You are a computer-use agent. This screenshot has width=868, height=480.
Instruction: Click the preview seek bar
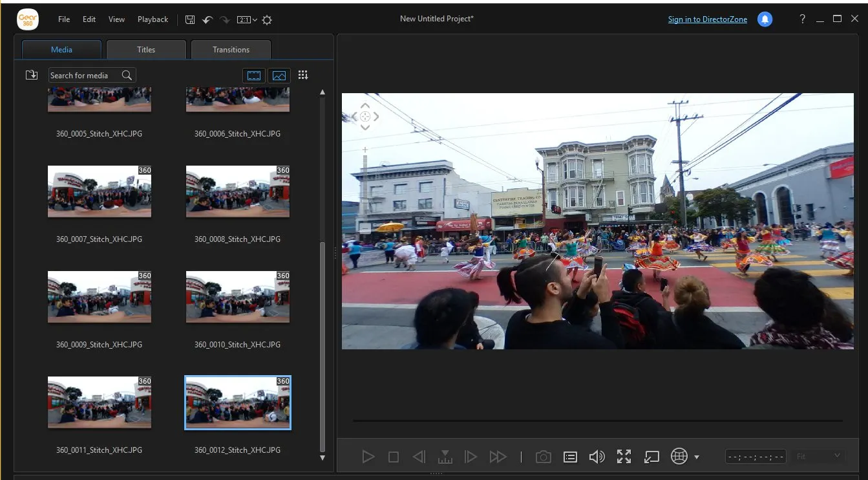coord(598,421)
